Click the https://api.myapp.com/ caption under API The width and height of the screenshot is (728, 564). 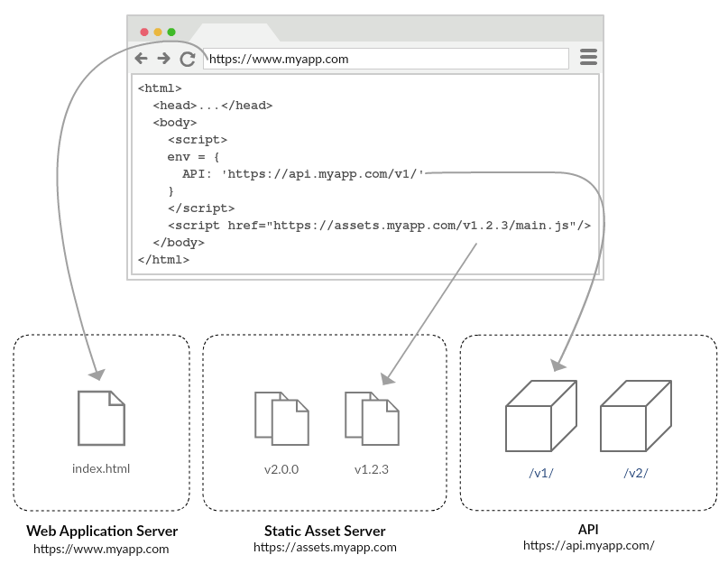(589, 545)
